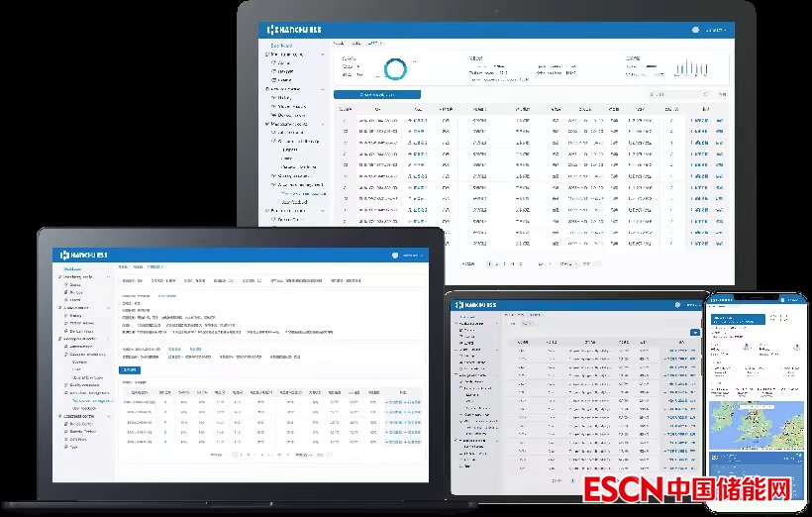
Task: Click the wide blue button above monitor table
Action: tap(377, 94)
